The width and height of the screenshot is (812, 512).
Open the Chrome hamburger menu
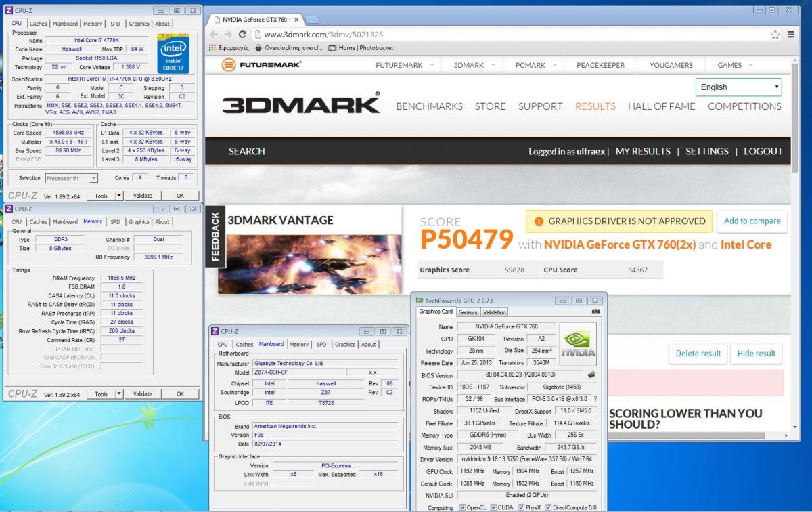click(x=791, y=35)
